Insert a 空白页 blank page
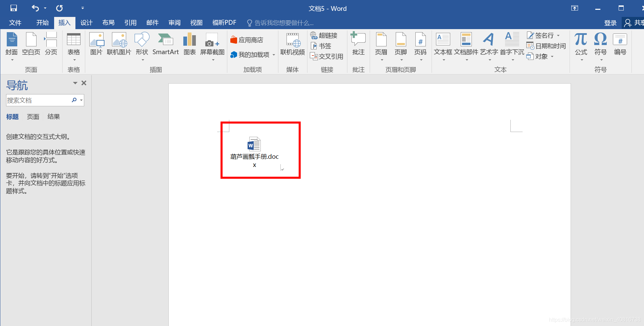Viewport: 644px width, 326px height. coord(31,44)
